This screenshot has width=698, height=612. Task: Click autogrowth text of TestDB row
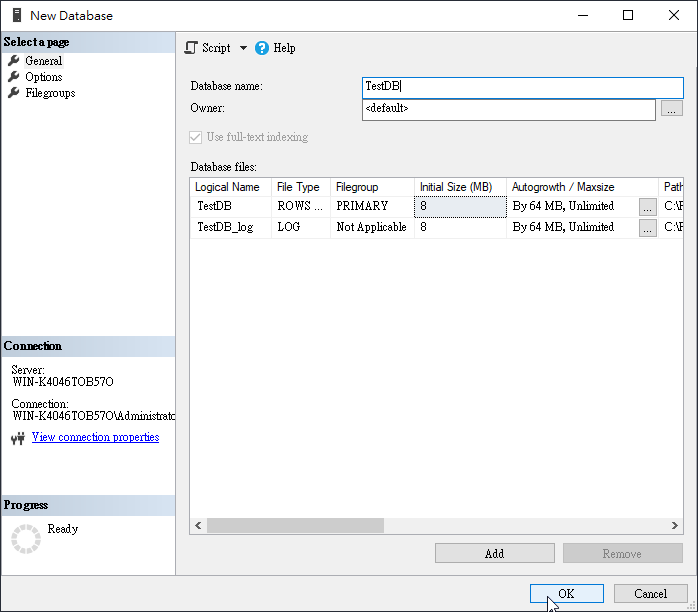point(563,206)
